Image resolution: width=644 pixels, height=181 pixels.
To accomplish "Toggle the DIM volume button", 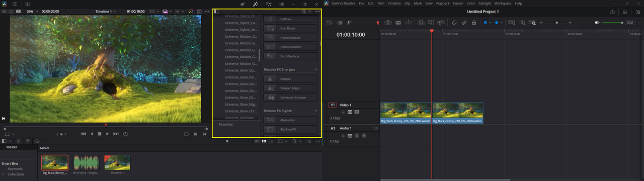I will pos(630,23).
